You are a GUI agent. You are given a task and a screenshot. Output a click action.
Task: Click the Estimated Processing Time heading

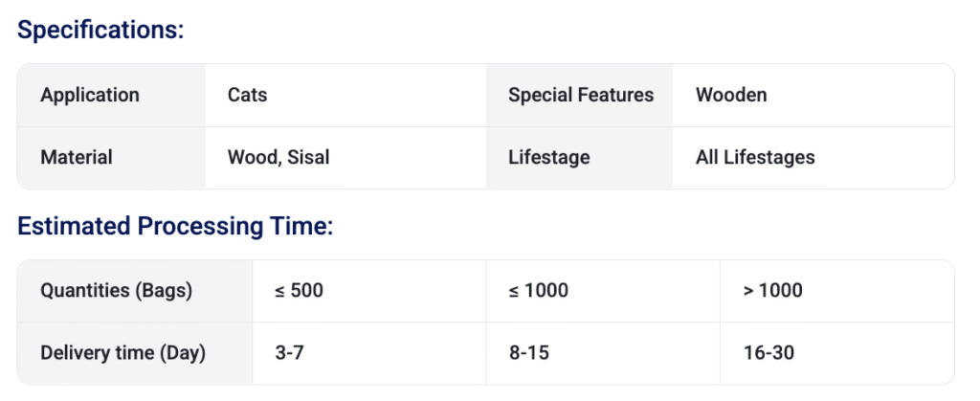click(x=174, y=227)
